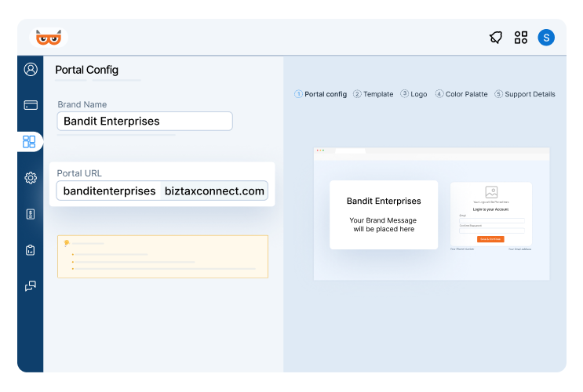The image size is (583, 392).
Task: Click the Bandit Enterprises brand message card
Action: (384, 215)
